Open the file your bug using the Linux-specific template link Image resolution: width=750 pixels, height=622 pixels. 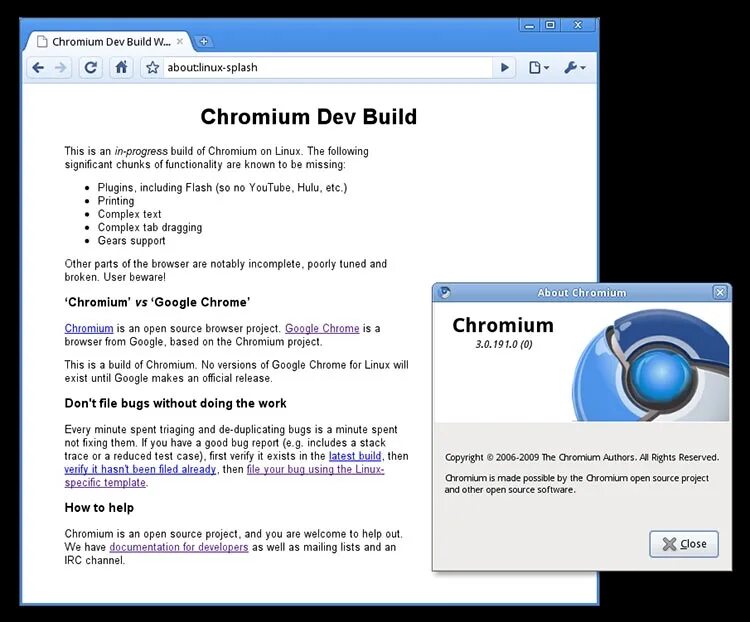(x=315, y=469)
